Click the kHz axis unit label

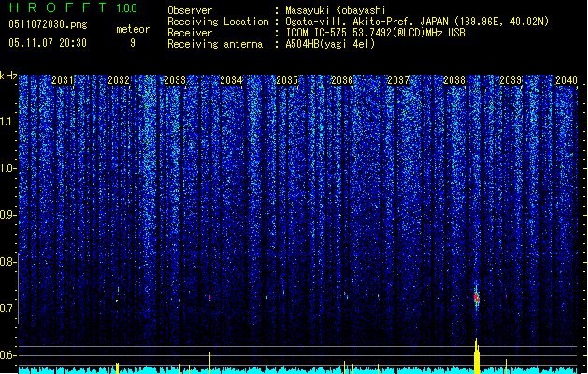coord(8,76)
